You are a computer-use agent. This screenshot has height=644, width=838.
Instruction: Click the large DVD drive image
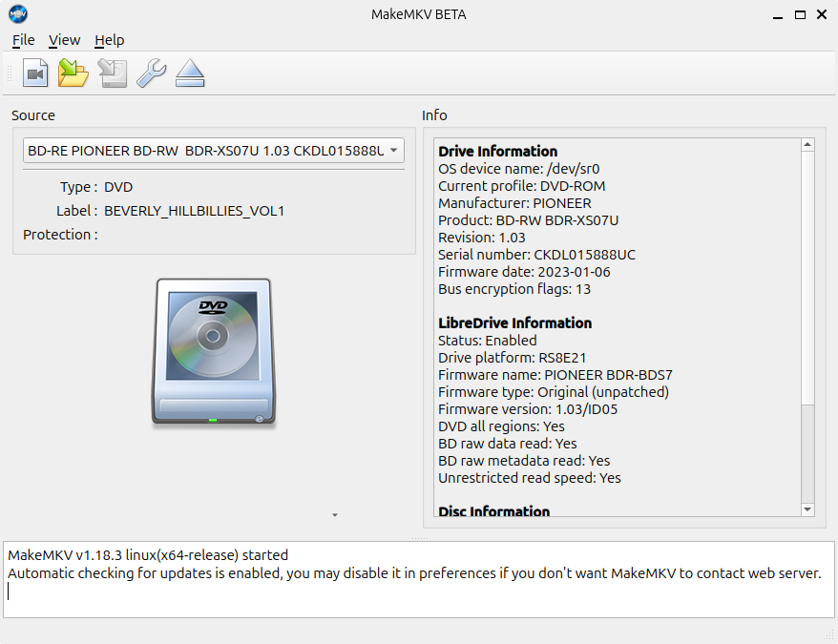213,351
